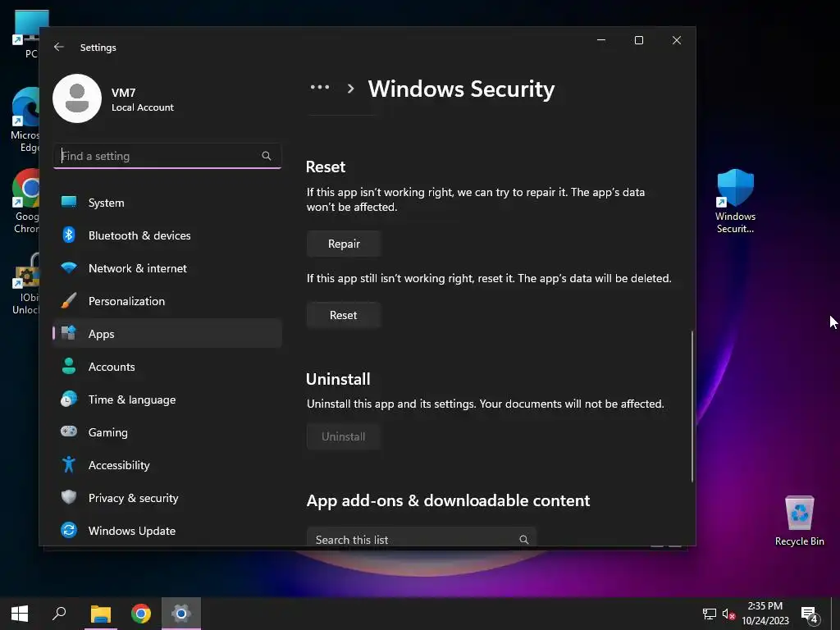This screenshot has width=840, height=630.
Task: Click the search magnifier in Find a setting
Action: 267,156
